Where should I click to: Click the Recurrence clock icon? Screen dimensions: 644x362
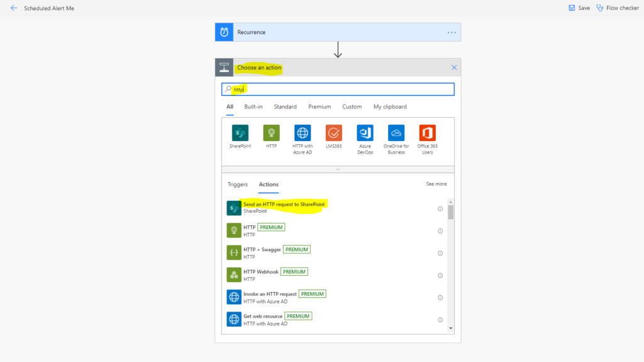(225, 32)
